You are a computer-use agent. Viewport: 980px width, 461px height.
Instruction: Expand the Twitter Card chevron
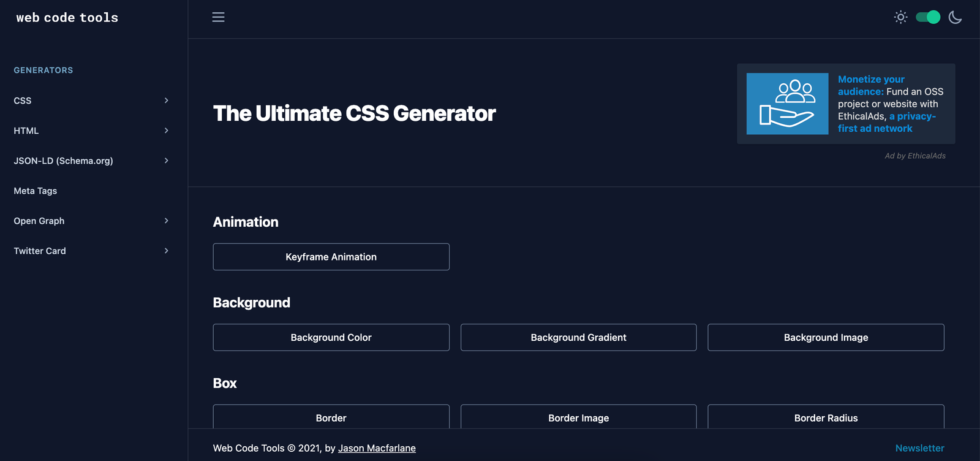(166, 251)
